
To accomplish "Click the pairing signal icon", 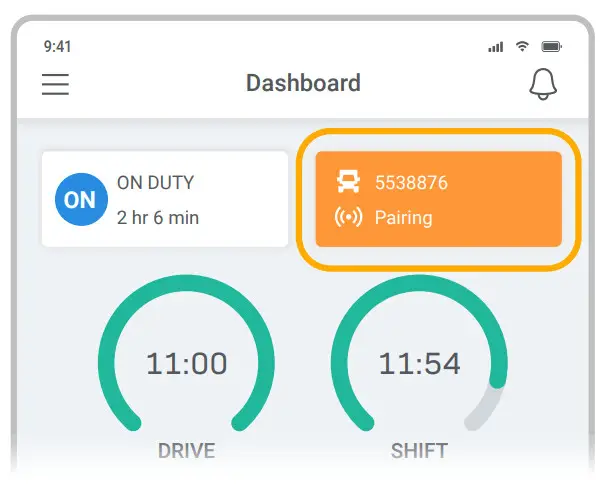I will (x=348, y=217).
